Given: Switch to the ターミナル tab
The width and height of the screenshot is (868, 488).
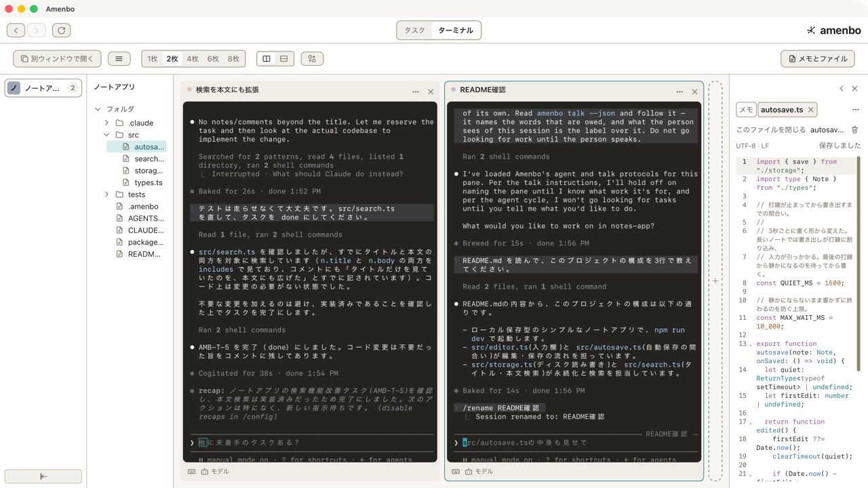Looking at the screenshot, I should [456, 30].
